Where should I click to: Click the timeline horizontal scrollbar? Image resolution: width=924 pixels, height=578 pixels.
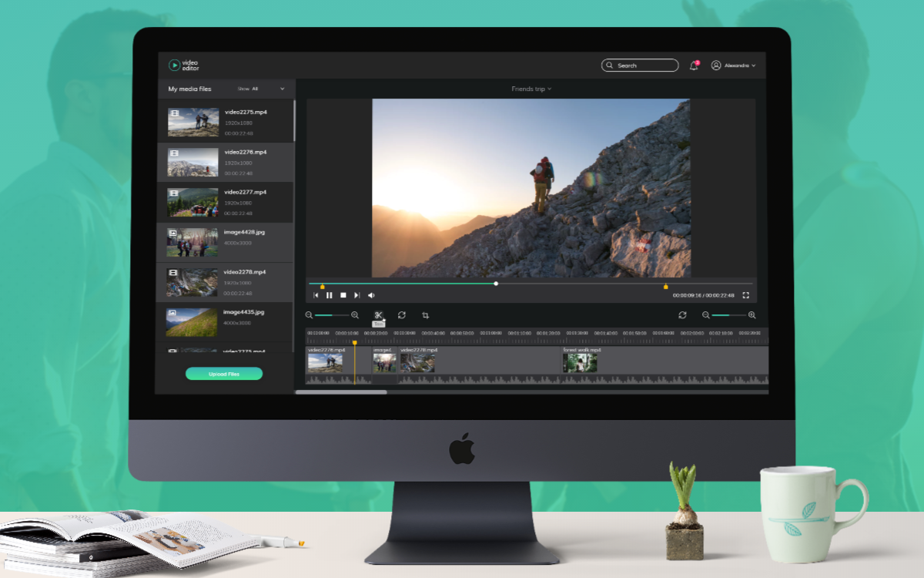(x=341, y=392)
